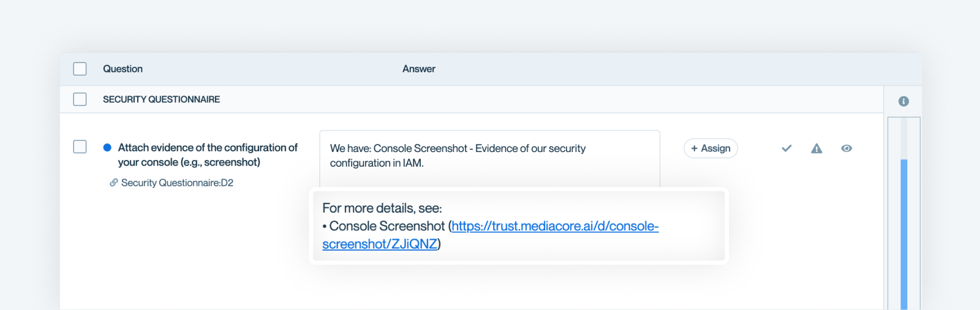The image size is (980, 310).
Task: Tick the select-all checkbox in the header row
Action: (x=80, y=69)
